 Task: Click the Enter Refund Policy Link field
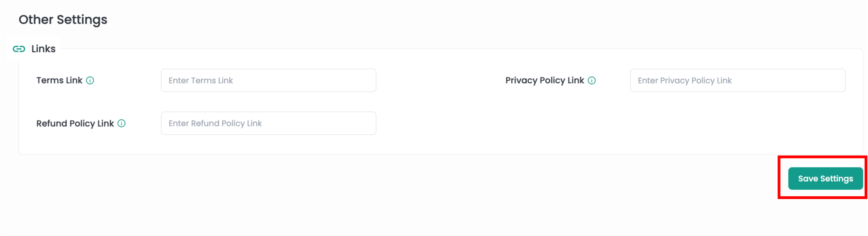(268, 123)
